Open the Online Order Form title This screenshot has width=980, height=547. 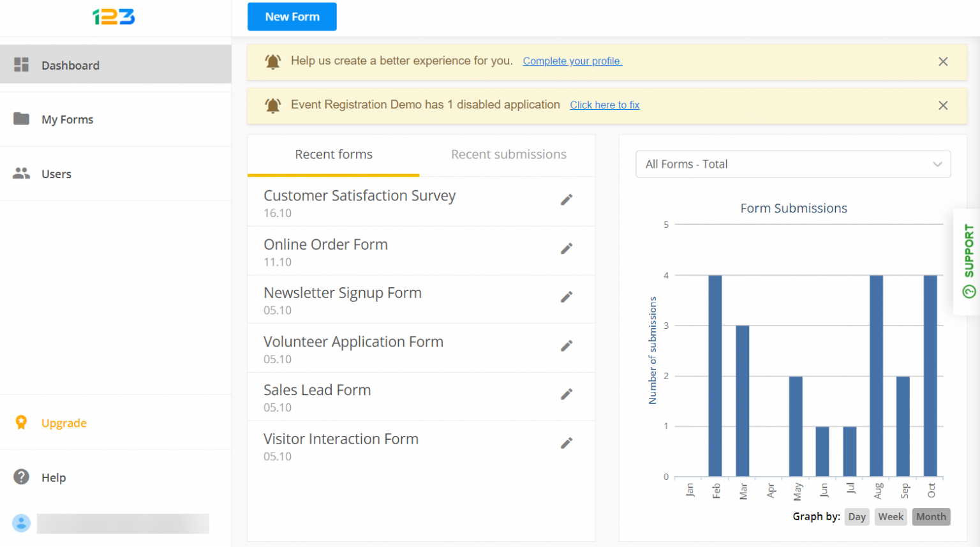point(325,244)
